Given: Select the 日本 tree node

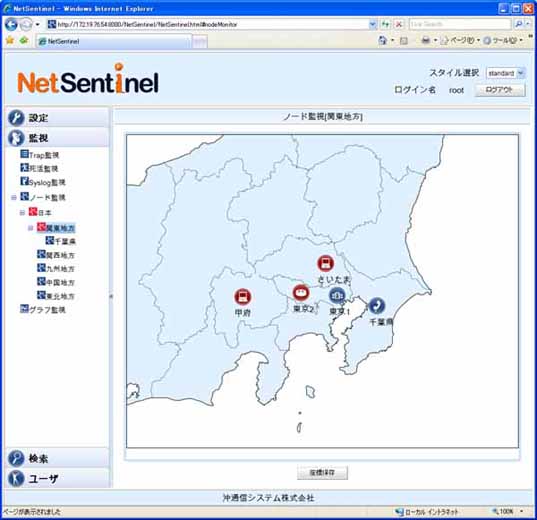Looking at the screenshot, I should 40,212.
